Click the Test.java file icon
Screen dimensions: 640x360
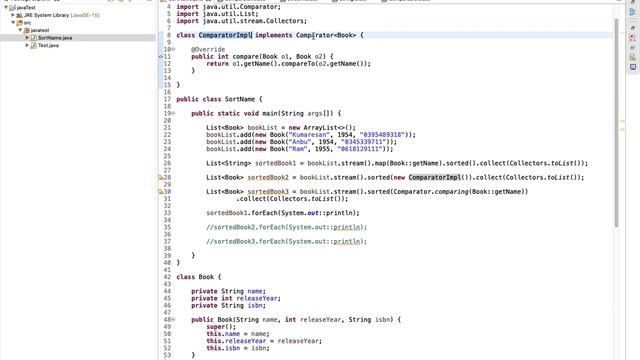coord(33,45)
